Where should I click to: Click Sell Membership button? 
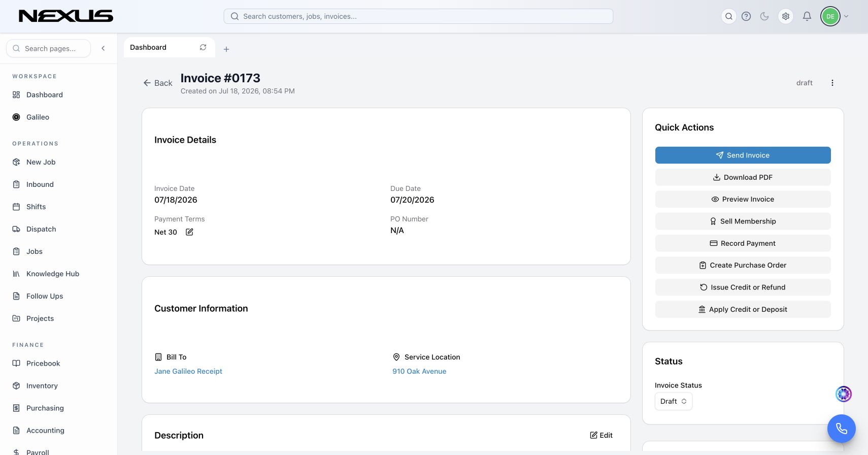point(743,221)
